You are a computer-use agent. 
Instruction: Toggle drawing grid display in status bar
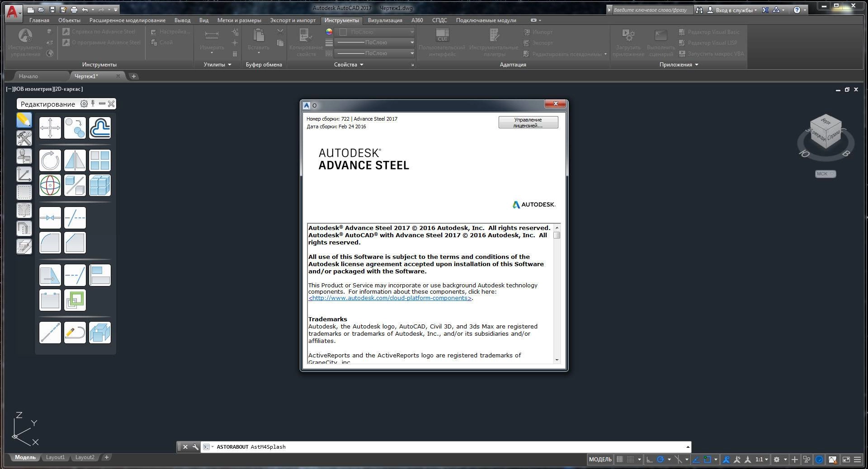point(619,460)
